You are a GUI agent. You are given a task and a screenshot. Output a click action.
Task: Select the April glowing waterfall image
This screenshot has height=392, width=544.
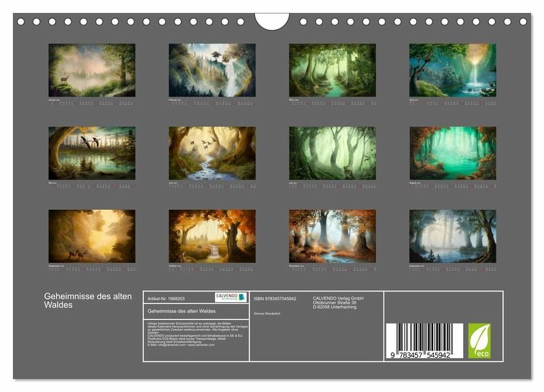pos(452,71)
